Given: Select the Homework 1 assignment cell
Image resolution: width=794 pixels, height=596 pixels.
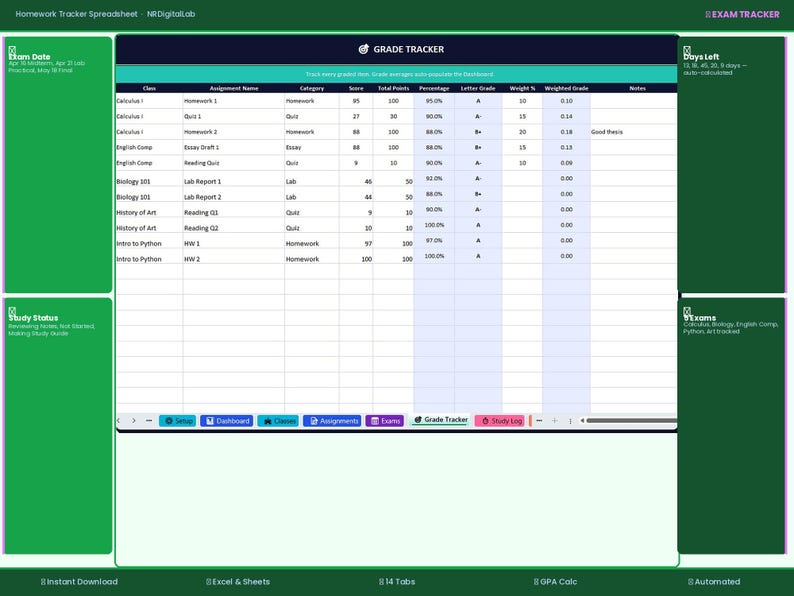Looking at the screenshot, I should (233, 101).
